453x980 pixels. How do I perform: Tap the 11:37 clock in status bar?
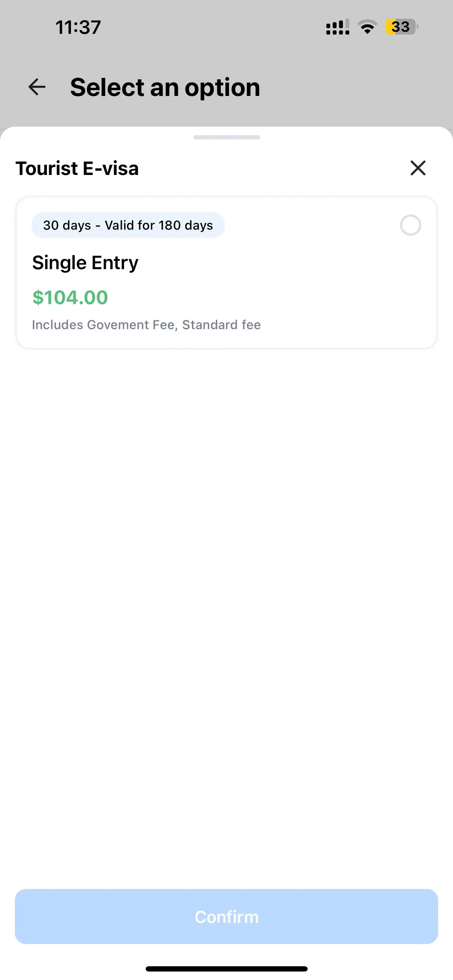[78, 28]
